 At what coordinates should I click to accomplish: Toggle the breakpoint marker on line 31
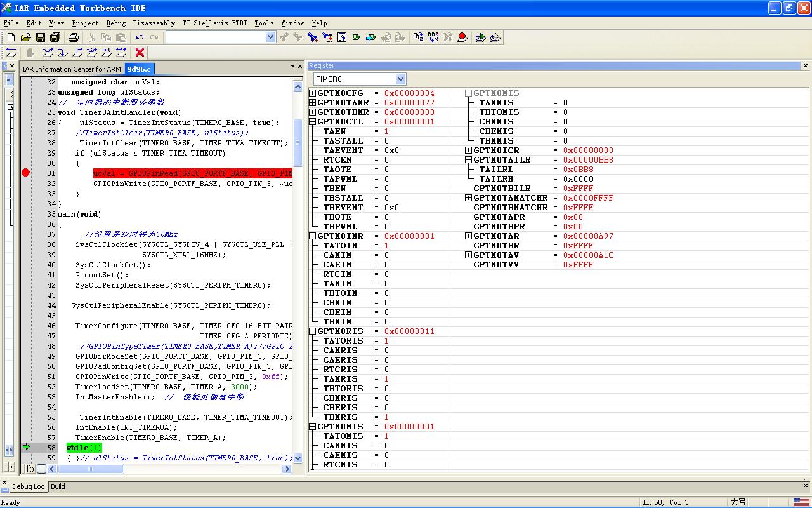coord(26,173)
